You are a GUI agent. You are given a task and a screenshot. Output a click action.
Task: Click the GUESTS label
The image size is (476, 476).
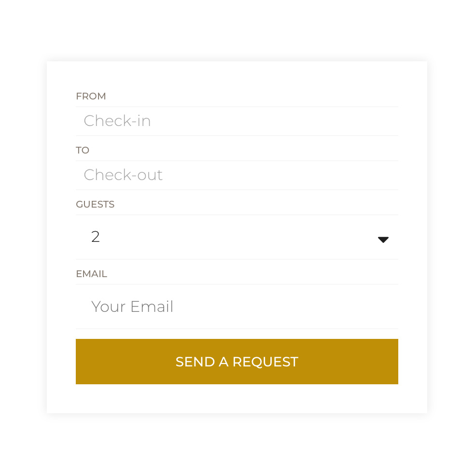tap(95, 204)
